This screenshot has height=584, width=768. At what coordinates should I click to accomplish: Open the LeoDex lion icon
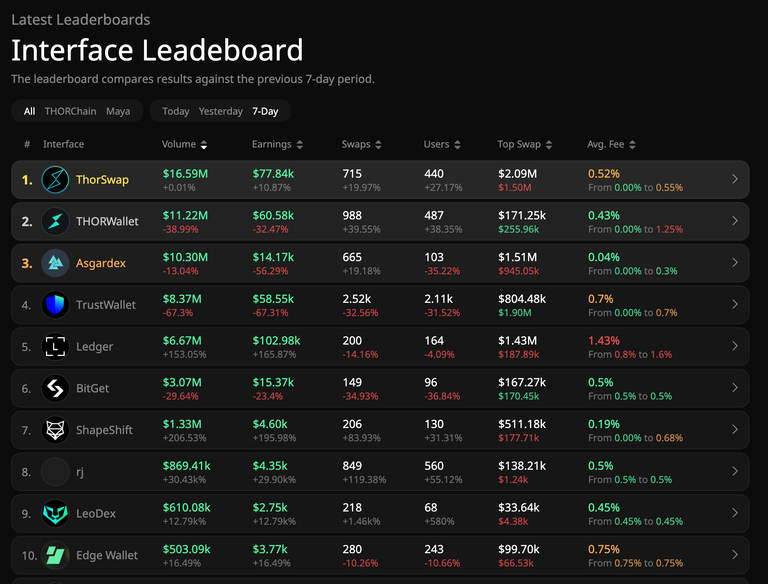pos(55,513)
